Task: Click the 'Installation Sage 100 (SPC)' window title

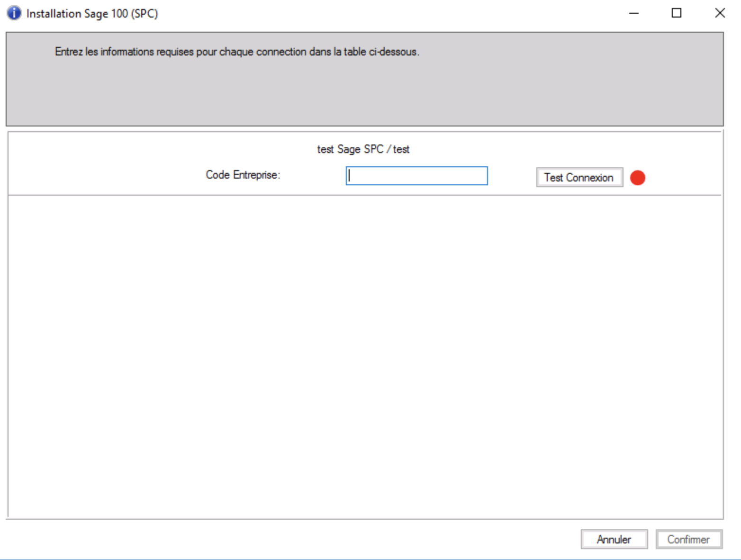Action: 92,14
